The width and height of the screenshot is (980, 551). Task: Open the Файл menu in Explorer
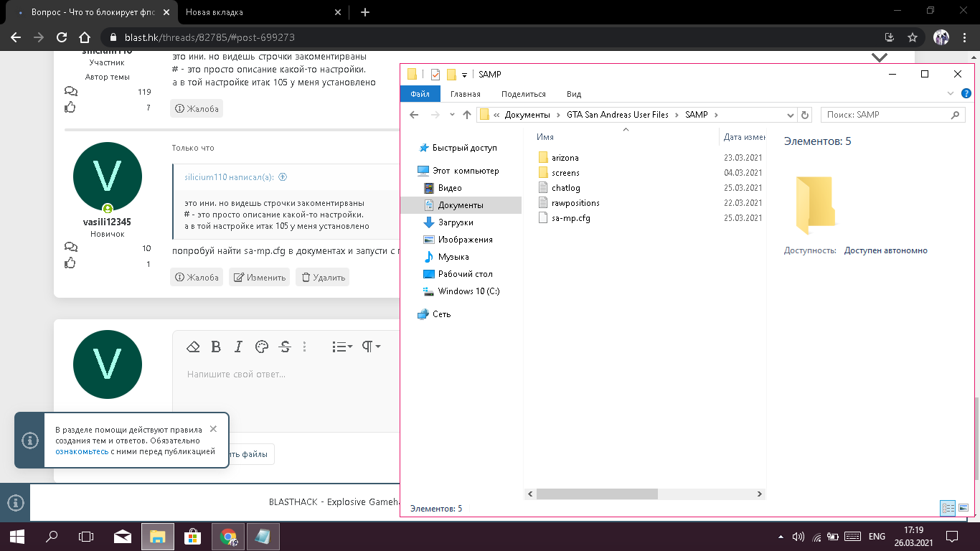tap(420, 94)
